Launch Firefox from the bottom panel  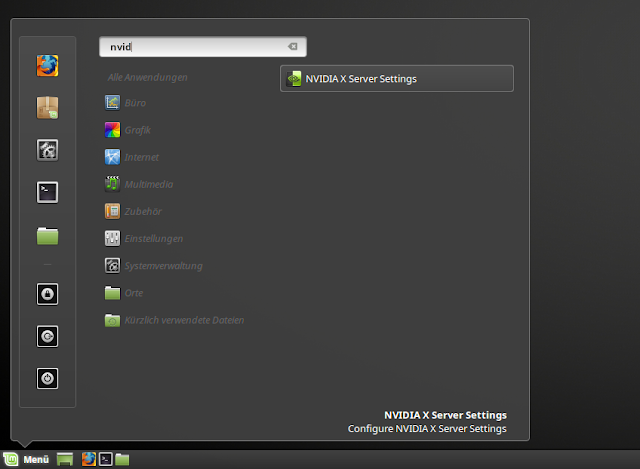pyautogui.click(x=89, y=459)
